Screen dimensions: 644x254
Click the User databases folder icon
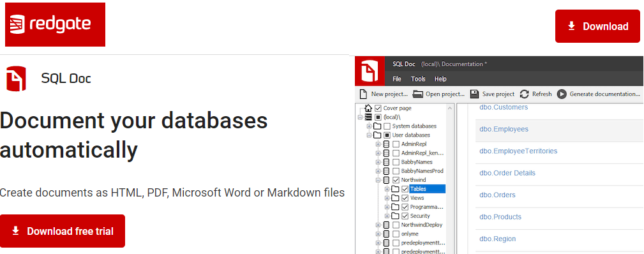377,135
